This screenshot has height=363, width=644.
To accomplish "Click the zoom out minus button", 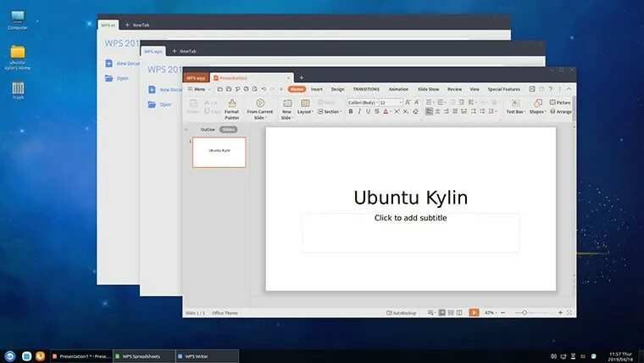I will coord(502,313).
